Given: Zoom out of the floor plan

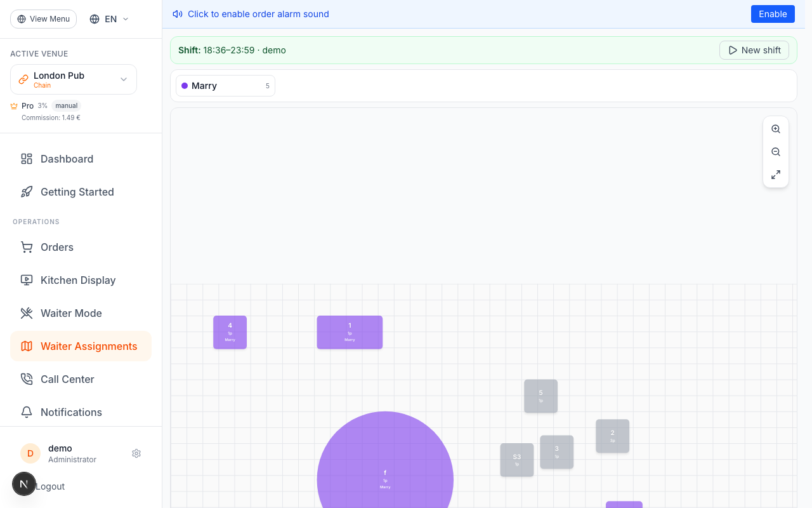Looking at the screenshot, I should click(776, 152).
